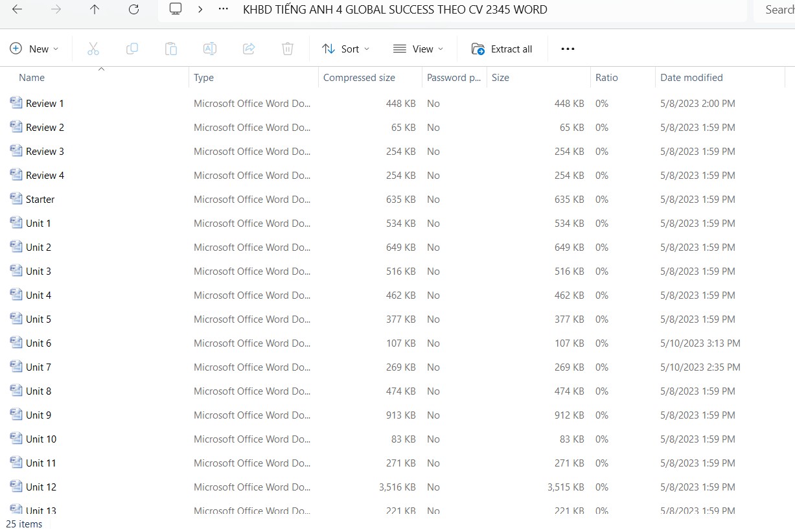Screen dimensions: 795x532
Task: Select the Review 1 Word document
Action: (45, 104)
